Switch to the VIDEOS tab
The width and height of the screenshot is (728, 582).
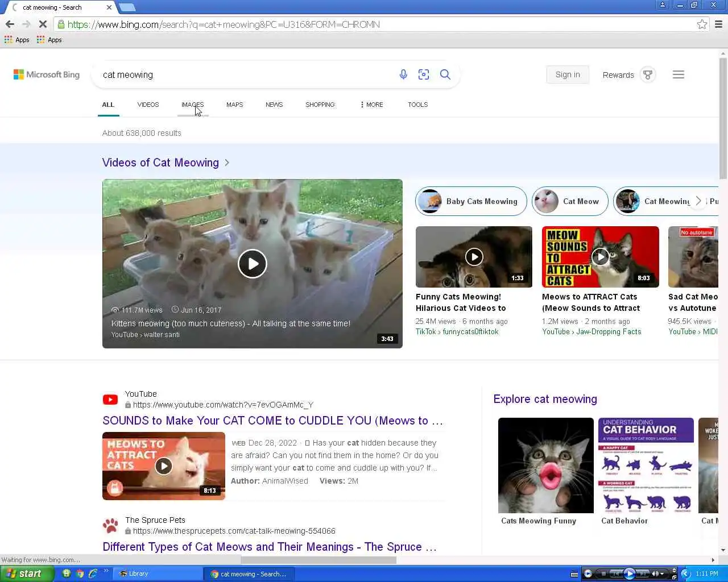click(x=148, y=105)
